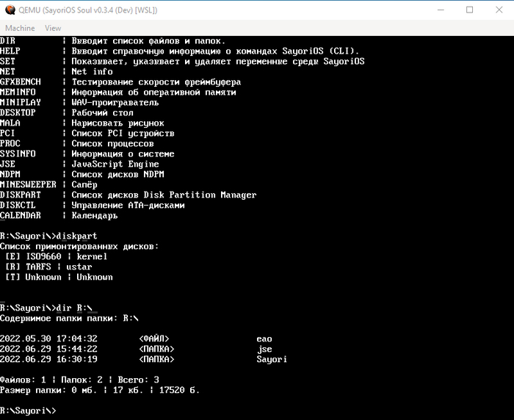
Task: Click the eao file name in listing
Action: 264,339
